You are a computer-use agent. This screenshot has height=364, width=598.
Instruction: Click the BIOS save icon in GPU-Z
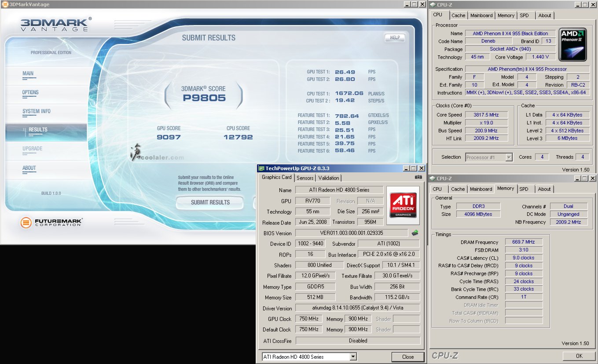(x=415, y=233)
